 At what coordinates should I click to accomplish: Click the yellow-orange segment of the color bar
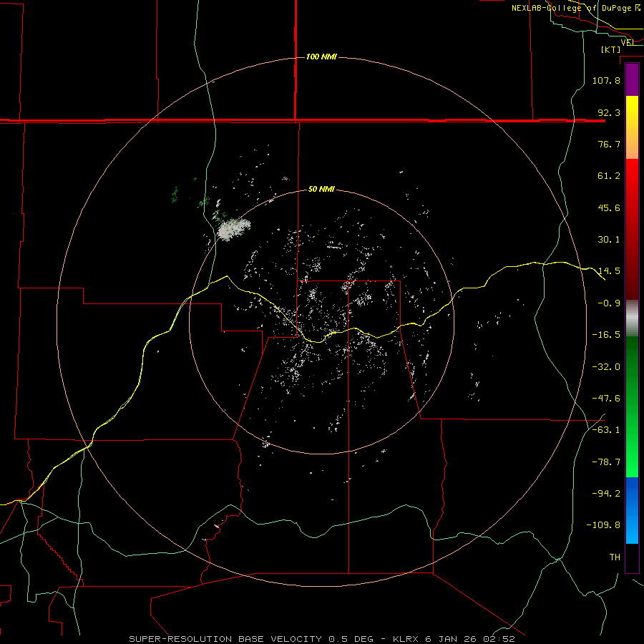click(x=632, y=127)
